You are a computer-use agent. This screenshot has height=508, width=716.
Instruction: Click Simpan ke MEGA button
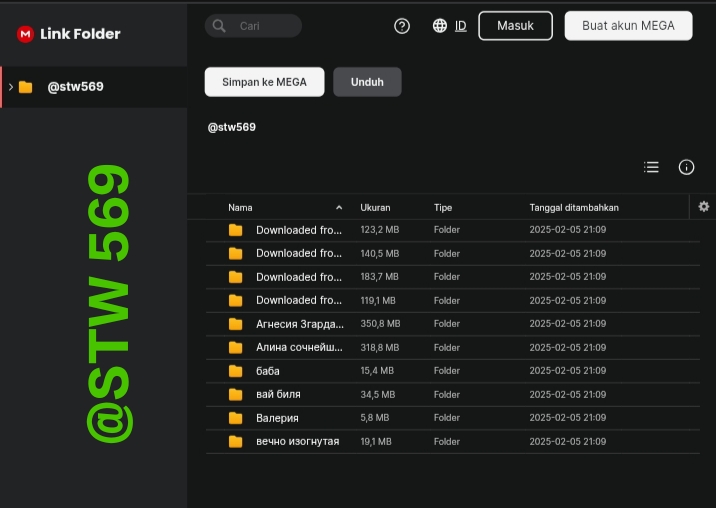[264, 82]
